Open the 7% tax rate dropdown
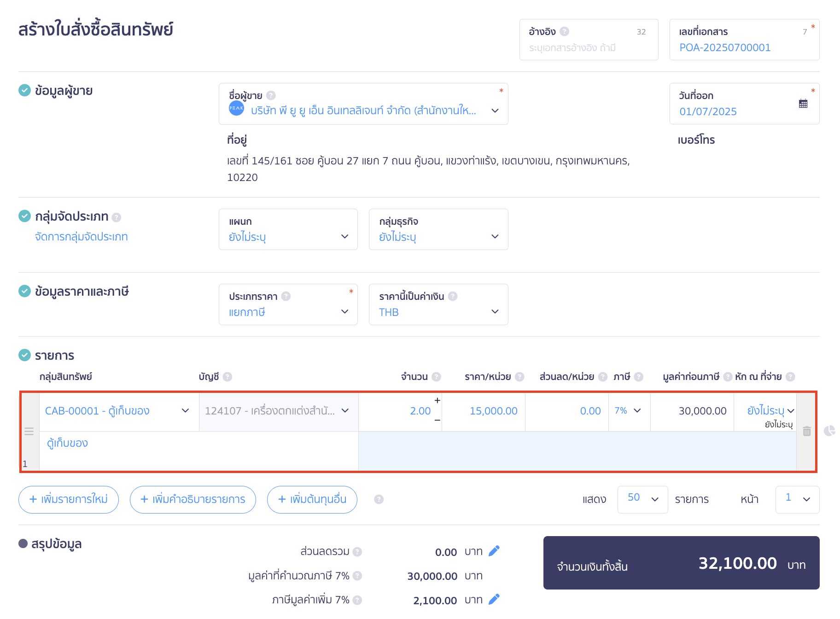840x619 pixels. coord(629,411)
